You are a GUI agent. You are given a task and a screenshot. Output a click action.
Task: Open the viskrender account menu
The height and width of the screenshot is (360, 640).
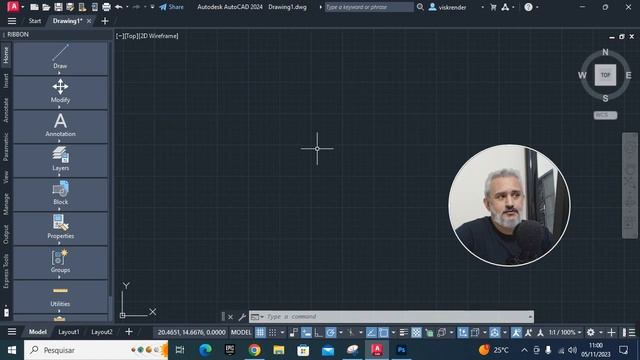(x=448, y=7)
